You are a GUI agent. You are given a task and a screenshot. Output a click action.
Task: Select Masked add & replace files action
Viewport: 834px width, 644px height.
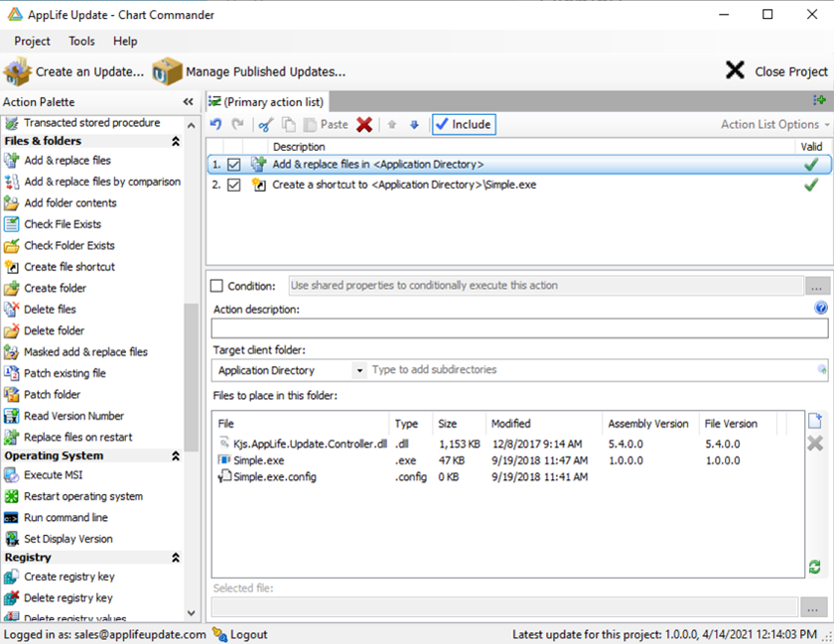(75, 351)
